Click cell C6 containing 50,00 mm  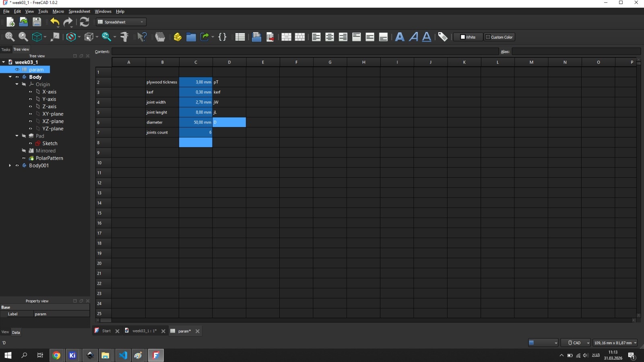point(196,122)
